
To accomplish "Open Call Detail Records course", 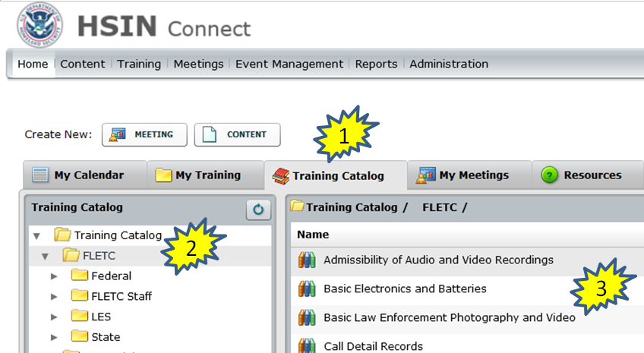I will point(374,346).
